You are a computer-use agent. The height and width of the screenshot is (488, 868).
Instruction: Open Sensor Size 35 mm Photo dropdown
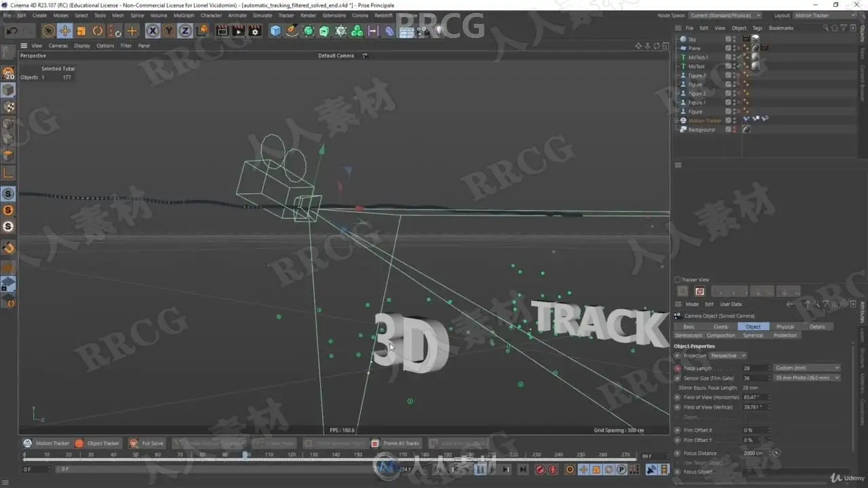807,378
